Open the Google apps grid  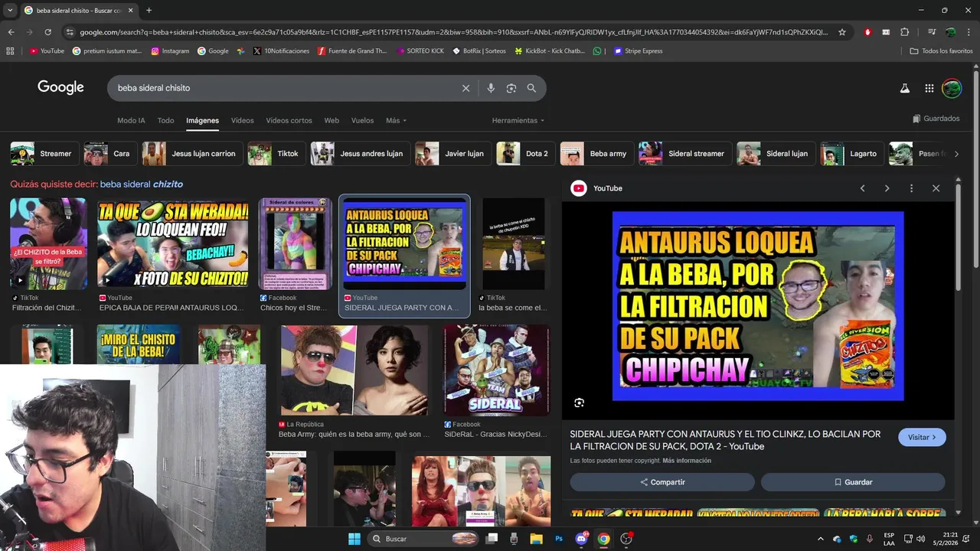929,88
